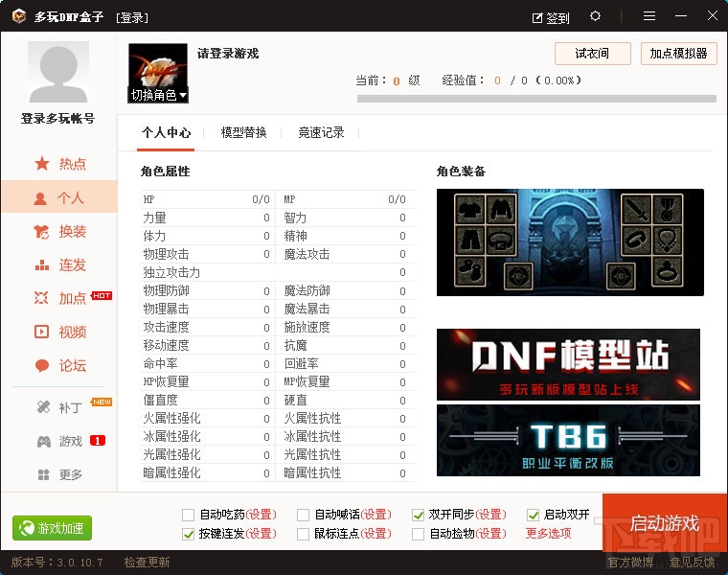728x575 pixels.
Task: Click the 多玩DNF盒子 logo icon
Action: (19, 16)
